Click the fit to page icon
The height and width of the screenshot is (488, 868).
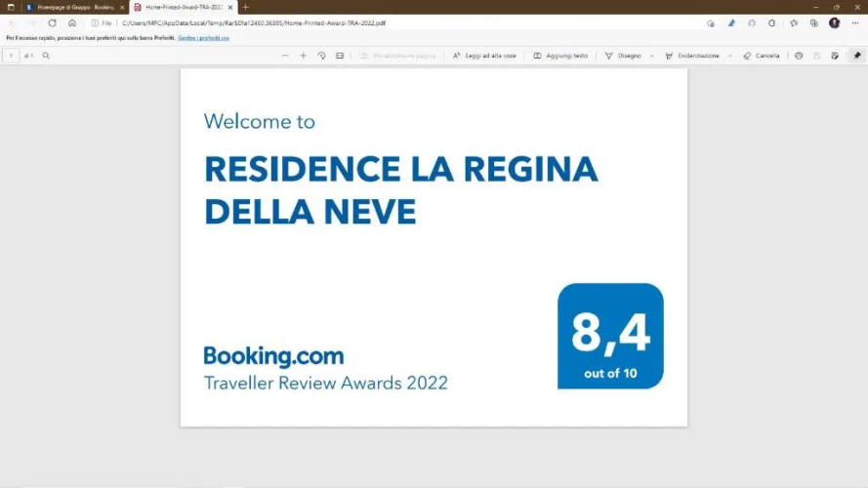pos(340,56)
